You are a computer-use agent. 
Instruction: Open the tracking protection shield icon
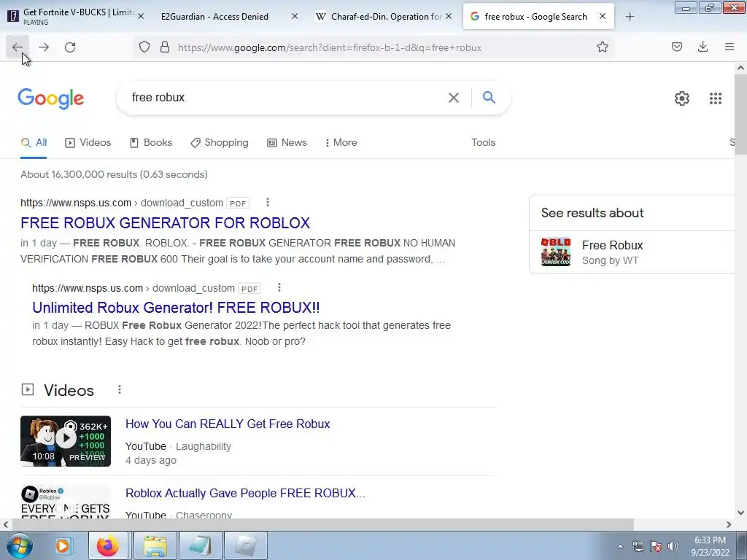pos(144,47)
